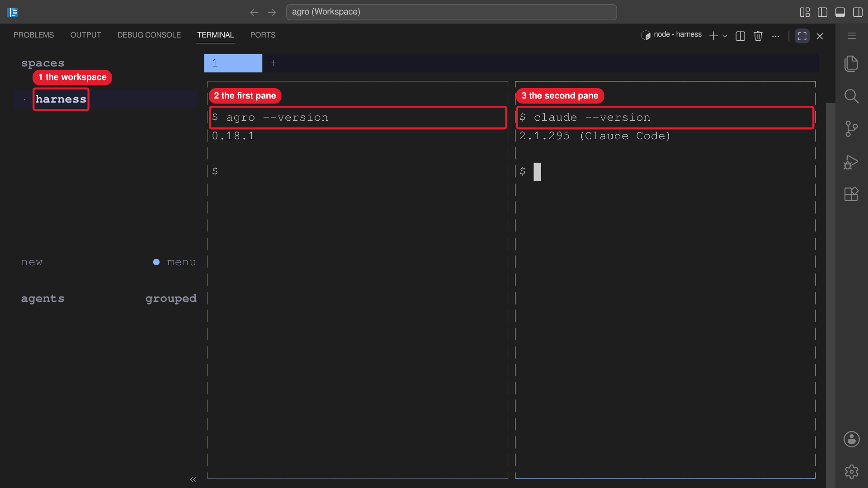This screenshot has height=488, width=868.
Task: Click the spaces heading
Action: pos(42,63)
